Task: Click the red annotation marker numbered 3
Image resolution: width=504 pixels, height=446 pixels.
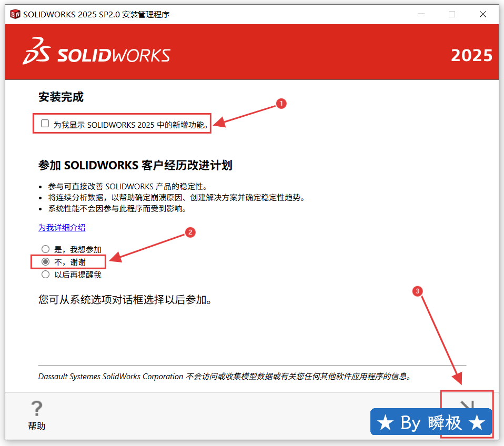Action: pos(417,290)
